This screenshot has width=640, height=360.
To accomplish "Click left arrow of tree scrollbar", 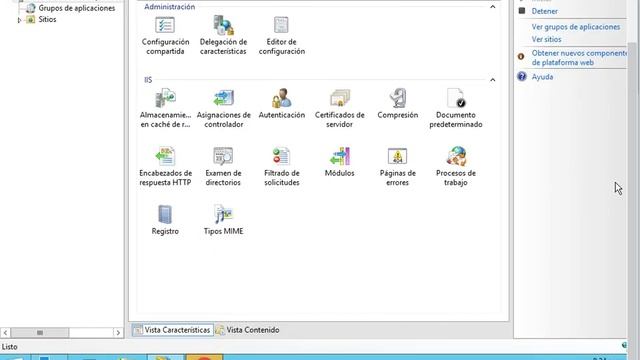I will (x=5, y=333).
